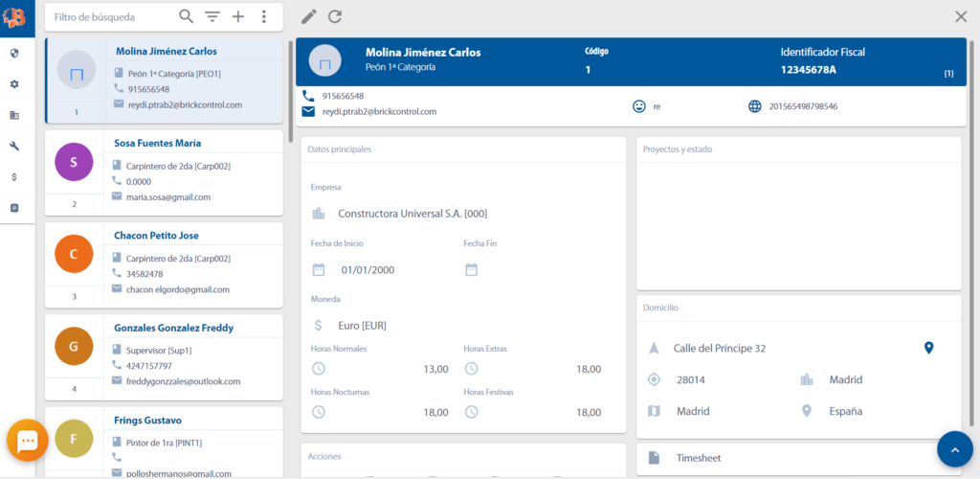The height and width of the screenshot is (479, 980).
Task: Click the Filtro de búsqueda search field
Action: [110, 17]
